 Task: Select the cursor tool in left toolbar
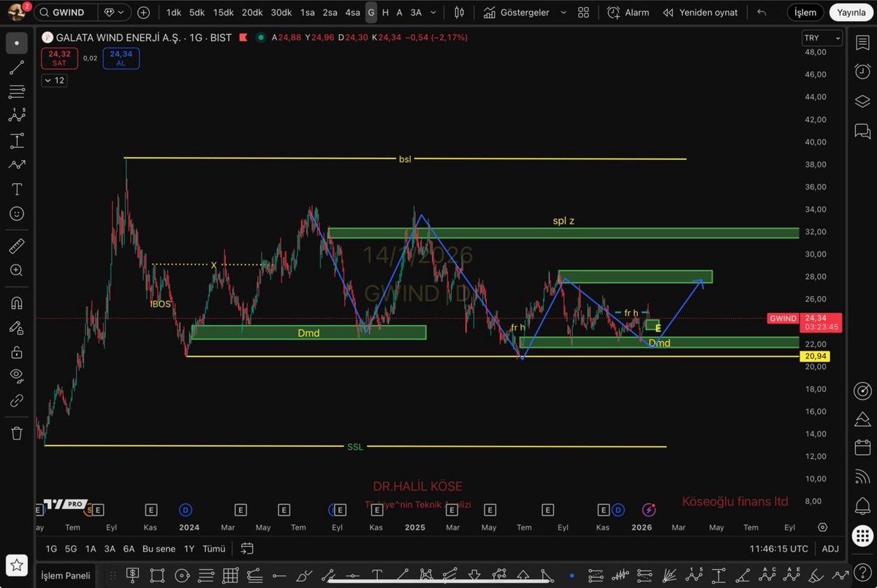16,44
